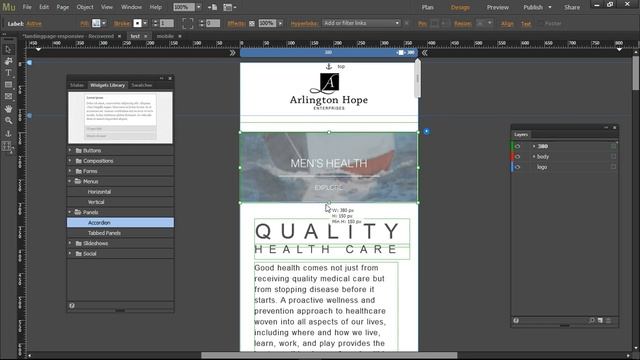Open the Hyperlinks dropdown
Viewport: 640px width, 360px height.
(x=361, y=23)
